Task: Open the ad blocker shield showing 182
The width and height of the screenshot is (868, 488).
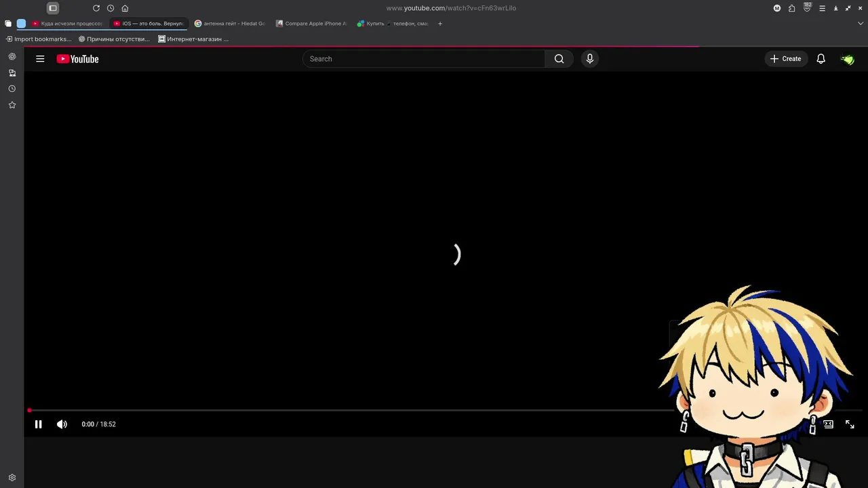Action: click(x=807, y=7)
